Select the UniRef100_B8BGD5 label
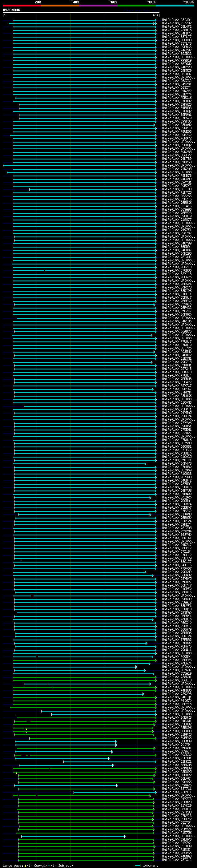 click(x=176, y=765)
